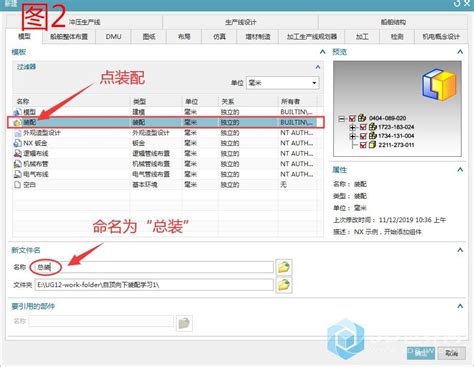Open the 船舶结构 tab

(393, 22)
